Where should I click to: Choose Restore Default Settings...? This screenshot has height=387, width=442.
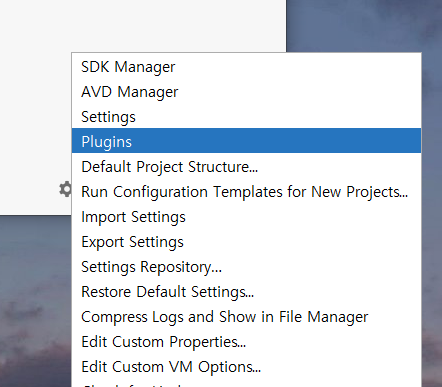pyautogui.click(x=246, y=292)
